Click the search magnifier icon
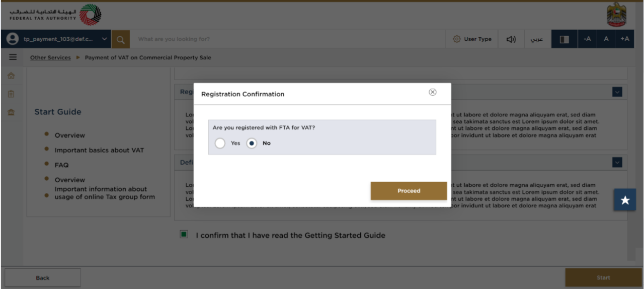The width and height of the screenshot is (644, 289). (121, 39)
